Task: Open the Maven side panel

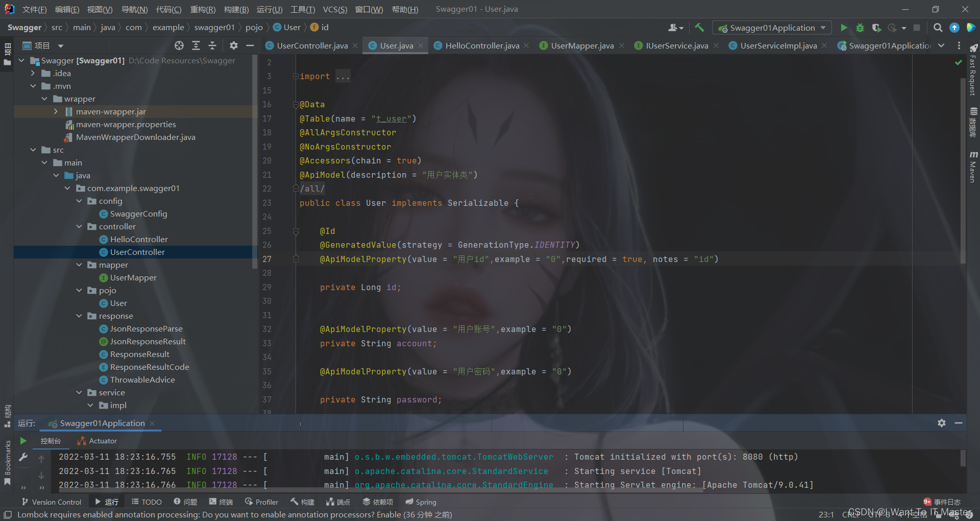Action: click(973, 167)
